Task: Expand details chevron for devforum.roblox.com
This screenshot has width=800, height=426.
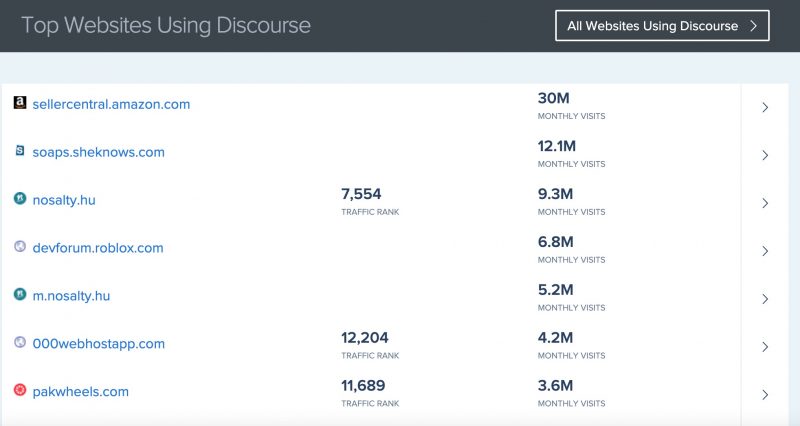Action: (765, 252)
